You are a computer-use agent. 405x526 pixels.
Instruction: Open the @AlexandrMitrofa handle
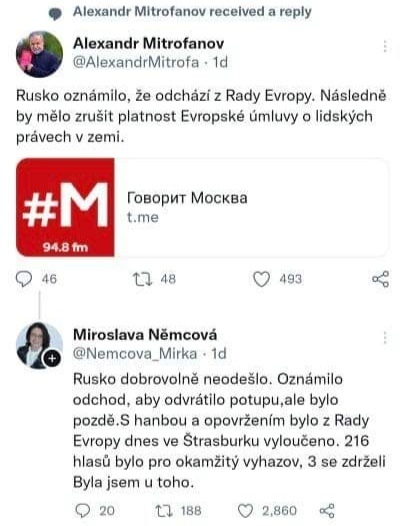[136, 62]
